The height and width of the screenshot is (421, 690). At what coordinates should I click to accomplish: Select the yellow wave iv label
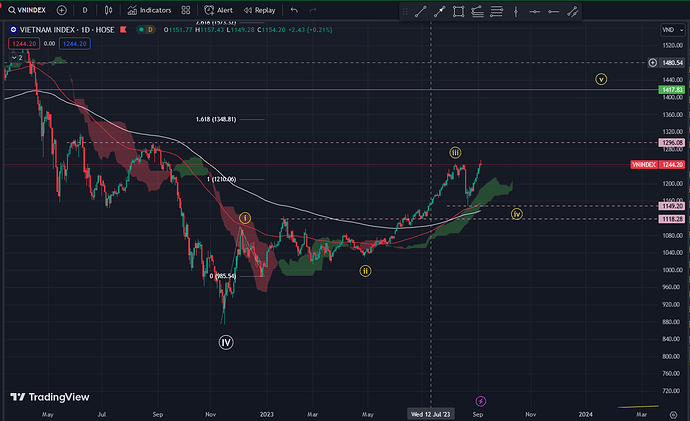[517, 214]
